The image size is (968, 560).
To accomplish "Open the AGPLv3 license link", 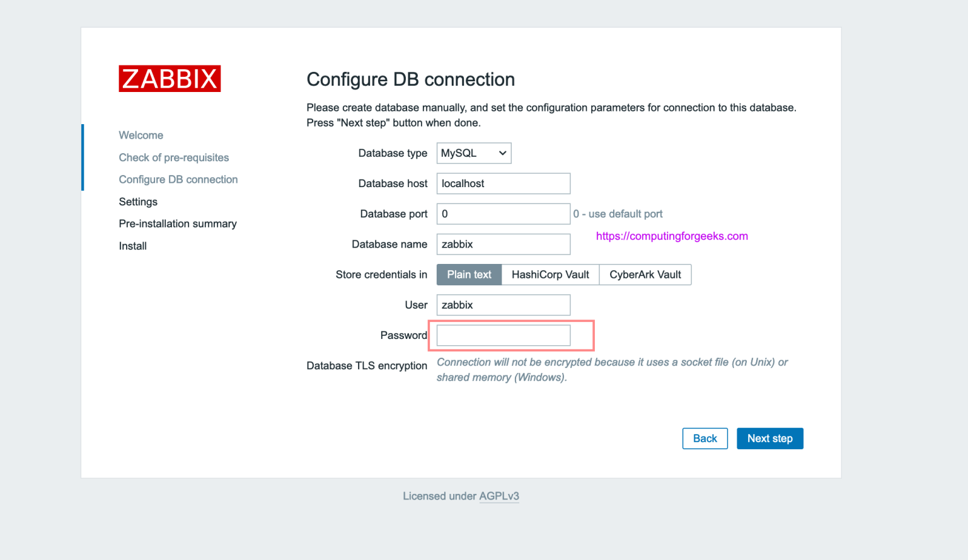I will coord(499,496).
